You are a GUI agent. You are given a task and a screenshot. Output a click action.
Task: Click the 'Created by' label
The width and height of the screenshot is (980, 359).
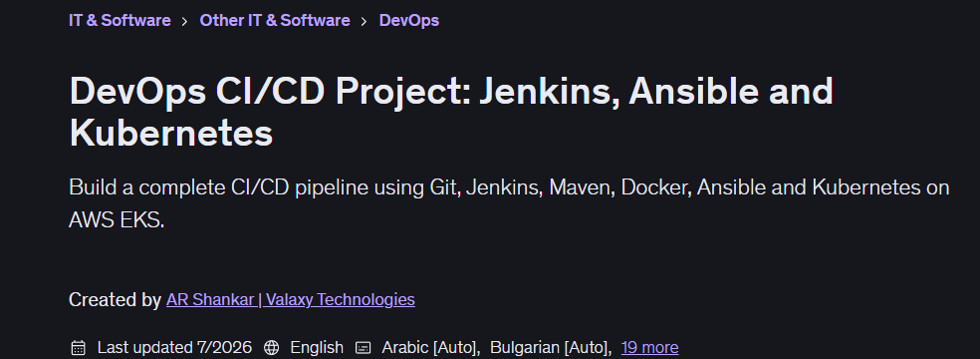point(115,299)
